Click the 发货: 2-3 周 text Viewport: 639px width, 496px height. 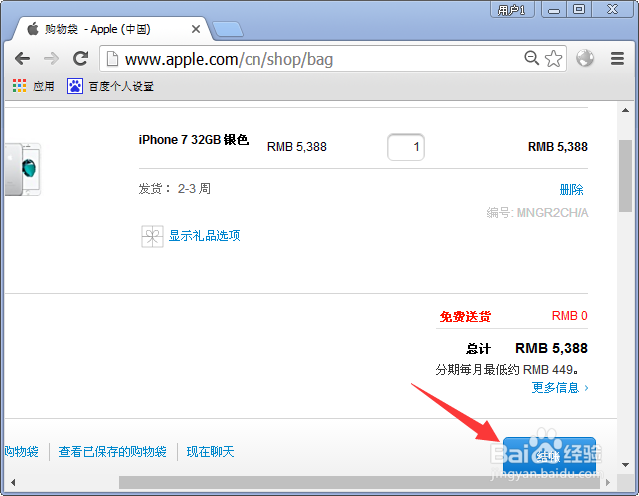(x=174, y=189)
